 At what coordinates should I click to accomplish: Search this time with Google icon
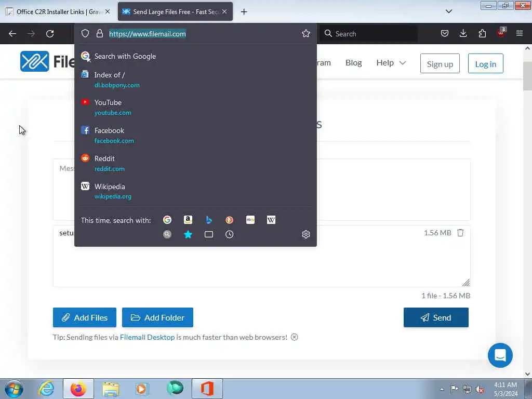[167, 220]
